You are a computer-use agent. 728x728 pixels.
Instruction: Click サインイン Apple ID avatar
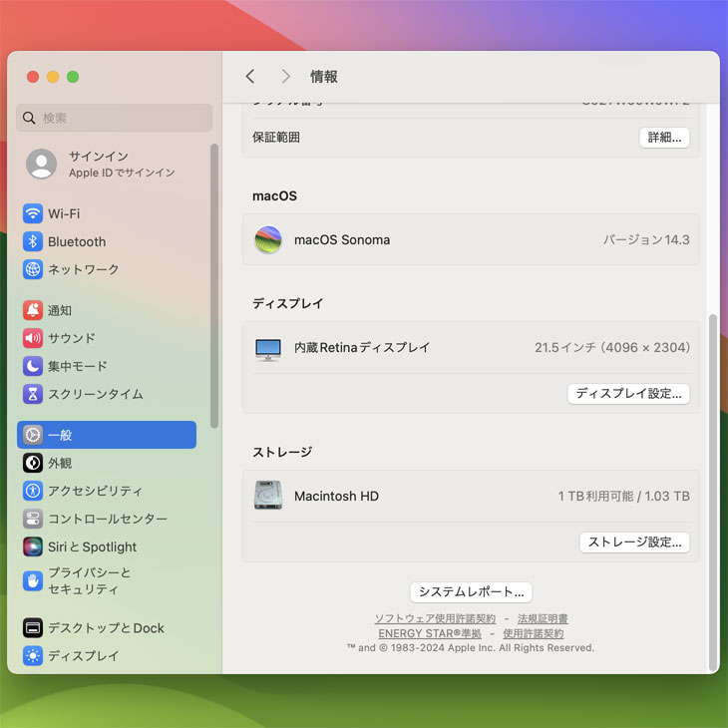click(x=42, y=164)
